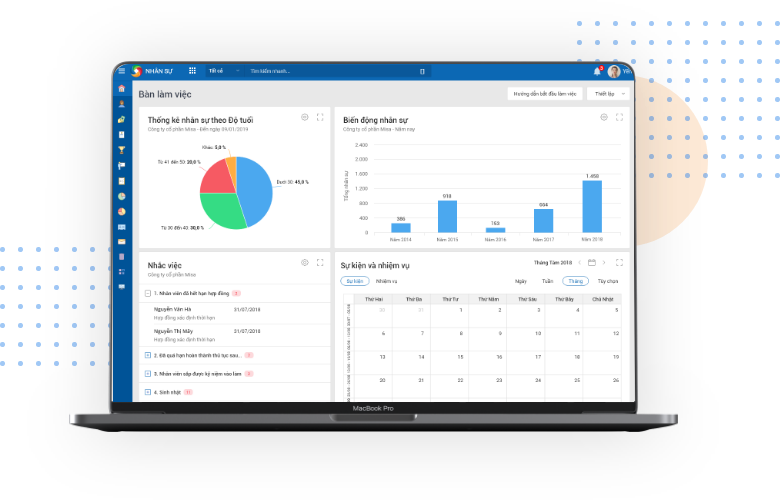
Task: Expand Thống kê nhân sự panel to fullscreen
Action: pos(320,117)
